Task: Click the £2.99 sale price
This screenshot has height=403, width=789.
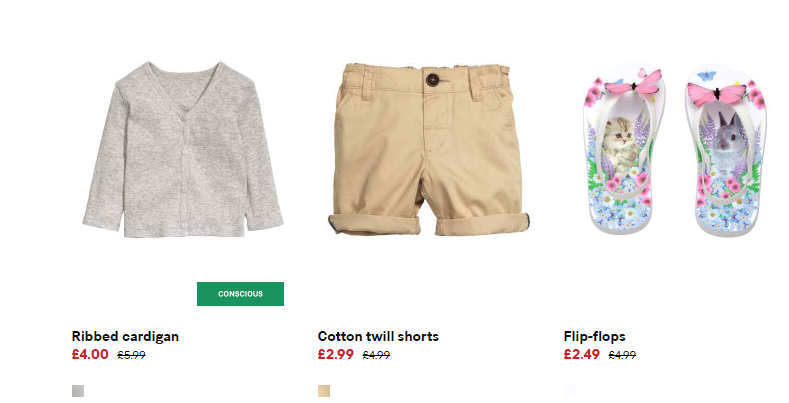Action: 336,354
